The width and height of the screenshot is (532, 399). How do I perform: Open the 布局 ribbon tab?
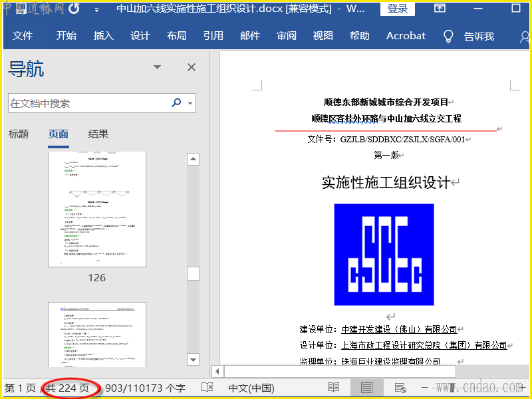click(x=176, y=36)
